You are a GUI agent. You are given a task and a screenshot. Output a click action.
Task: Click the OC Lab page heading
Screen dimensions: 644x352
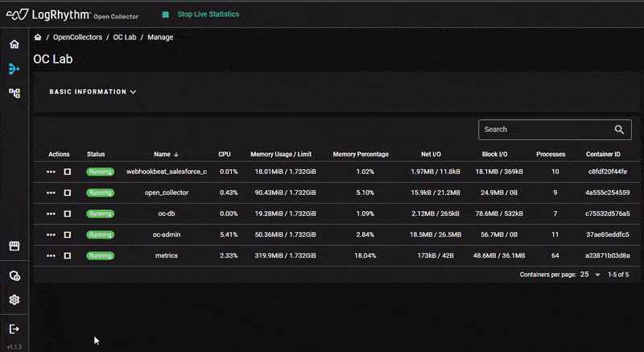53,59
